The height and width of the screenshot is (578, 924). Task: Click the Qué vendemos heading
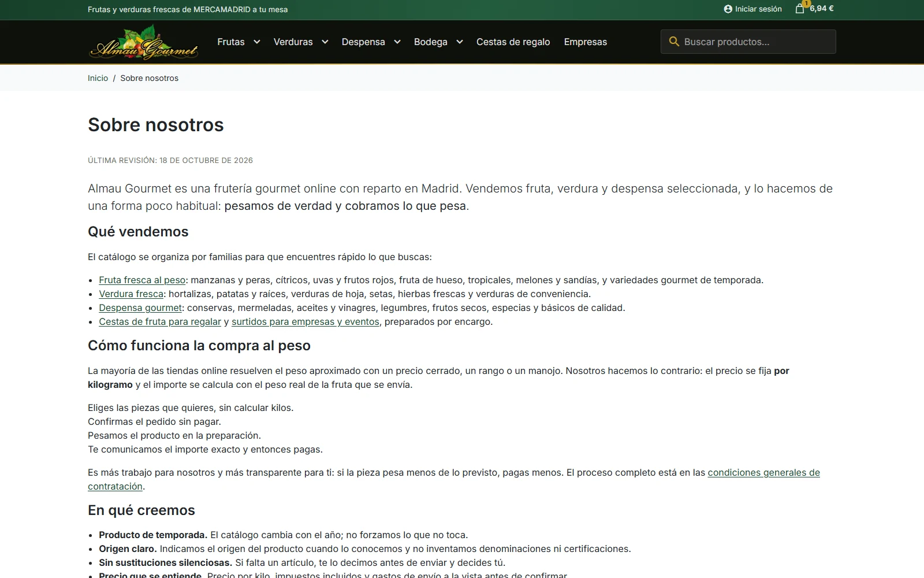click(x=138, y=232)
